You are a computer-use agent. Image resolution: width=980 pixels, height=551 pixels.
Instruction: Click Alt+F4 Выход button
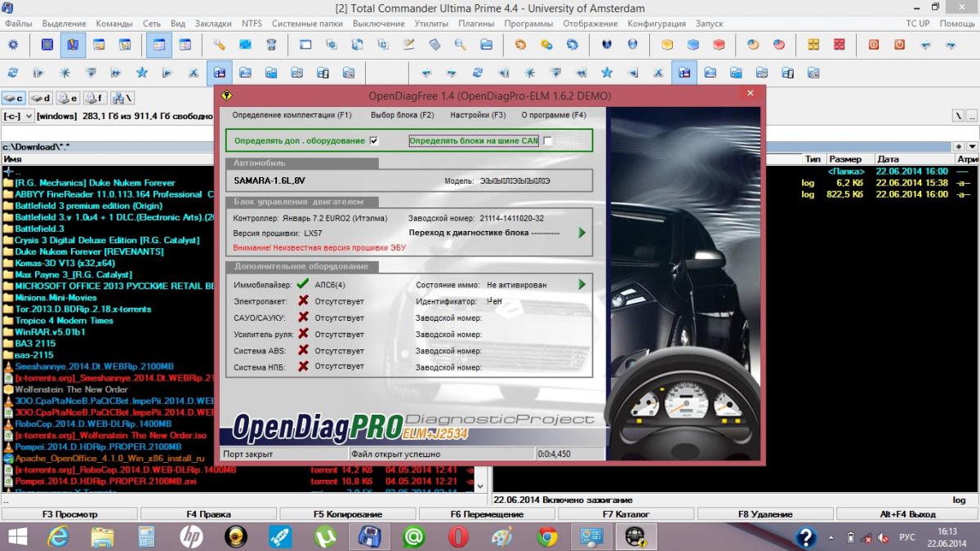coord(907,514)
